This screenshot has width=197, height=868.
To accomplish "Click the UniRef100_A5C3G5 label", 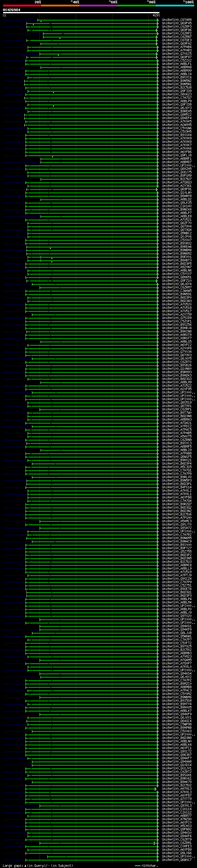I will 176,467.
